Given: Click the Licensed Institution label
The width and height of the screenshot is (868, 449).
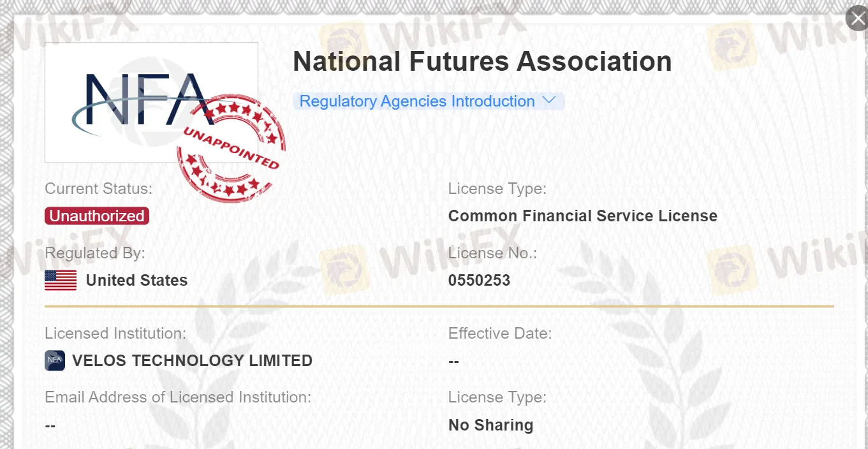Looking at the screenshot, I should pyautogui.click(x=115, y=334).
